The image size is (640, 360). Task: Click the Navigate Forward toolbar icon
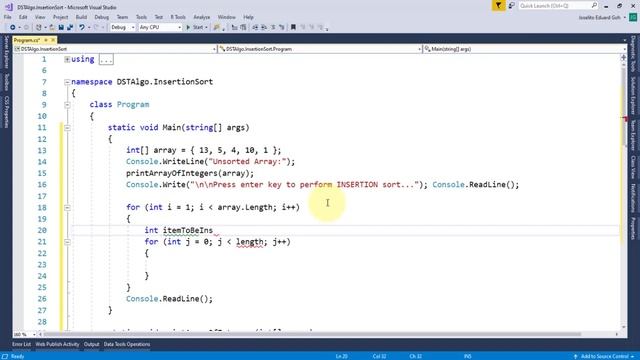(x=26, y=27)
